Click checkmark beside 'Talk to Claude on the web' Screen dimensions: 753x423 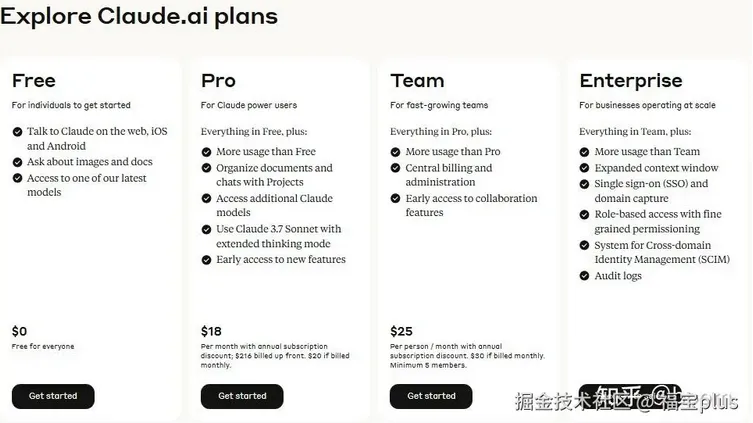(x=17, y=132)
